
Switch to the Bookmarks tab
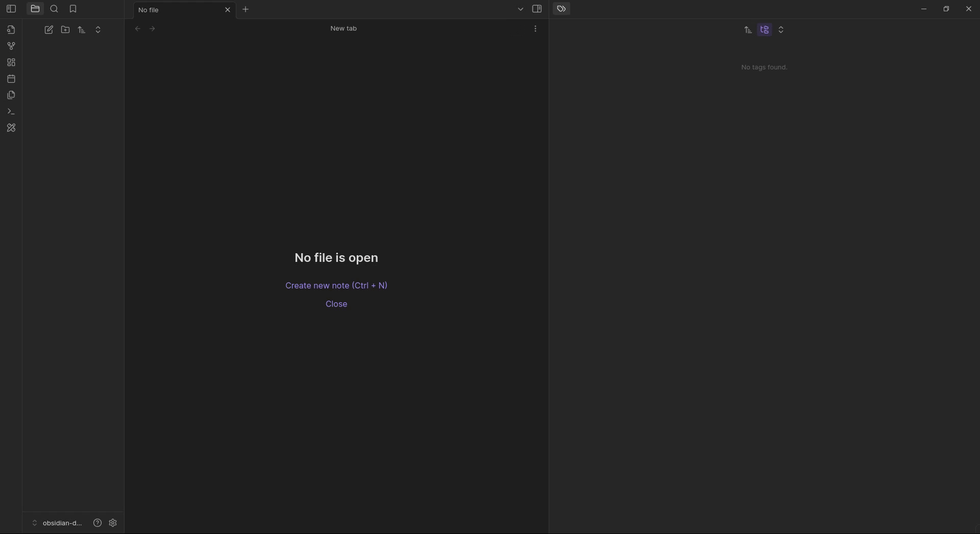(73, 9)
